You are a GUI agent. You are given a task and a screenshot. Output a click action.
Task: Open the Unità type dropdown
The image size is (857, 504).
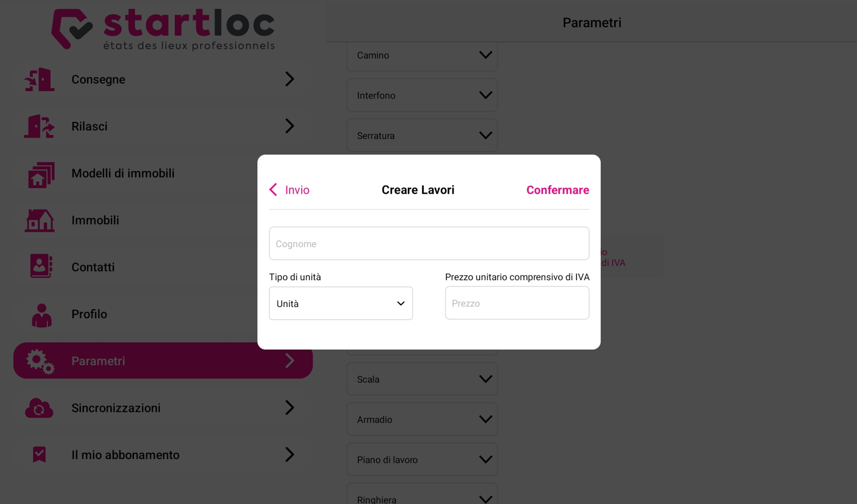pyautogui.click(x=341, y=304)
